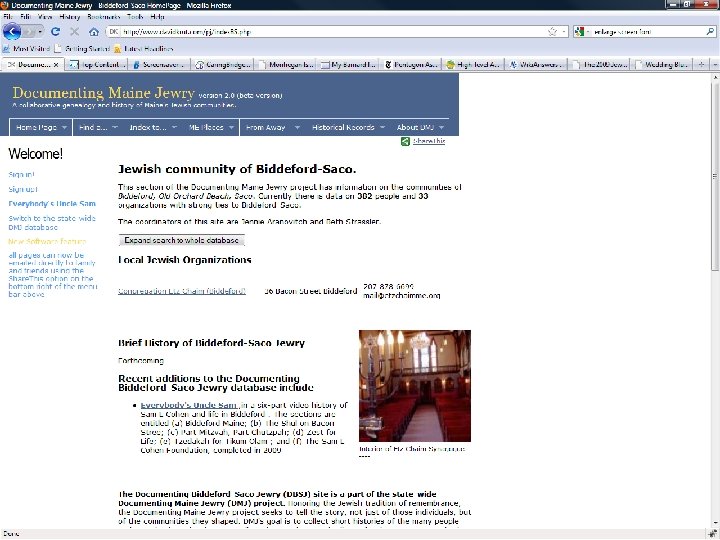
Task: Switch to the WikiAnswers tab
Action: 537,65
